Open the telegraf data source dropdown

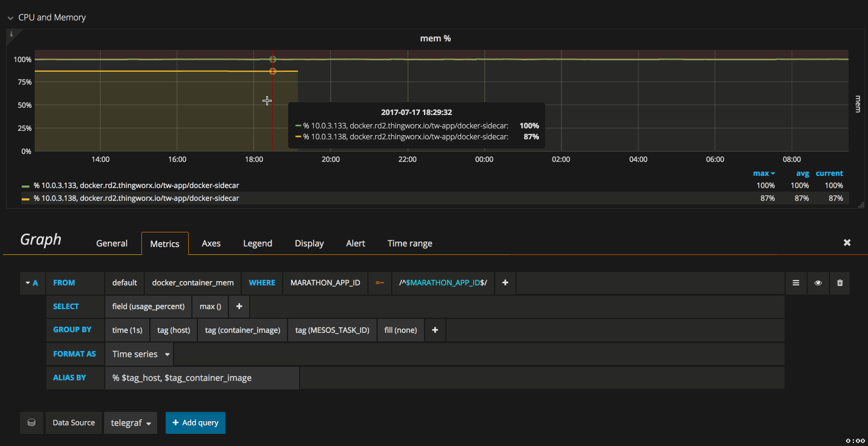130,422
